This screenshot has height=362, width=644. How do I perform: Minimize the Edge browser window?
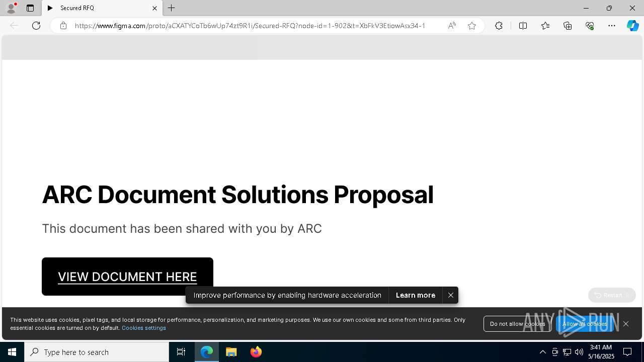(586, 8)
